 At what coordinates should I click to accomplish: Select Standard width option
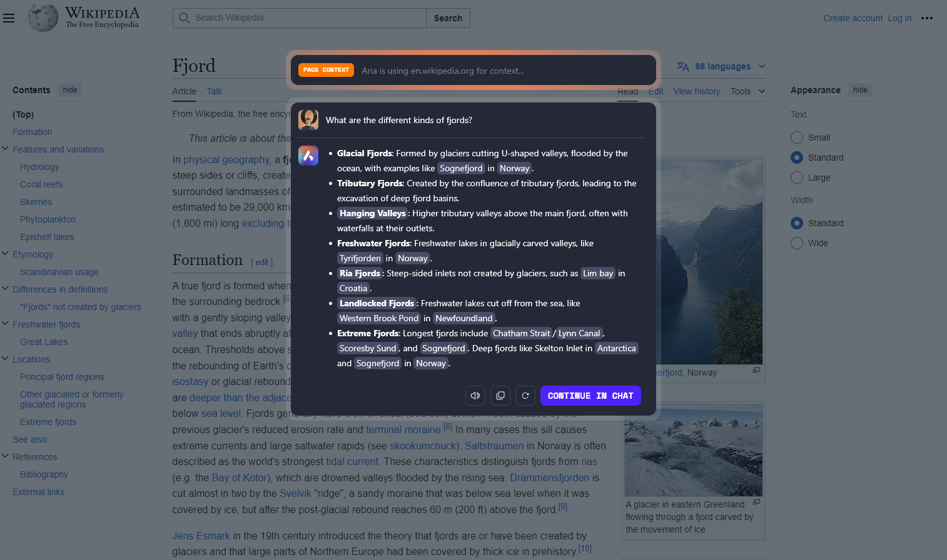tap(797, 223)
